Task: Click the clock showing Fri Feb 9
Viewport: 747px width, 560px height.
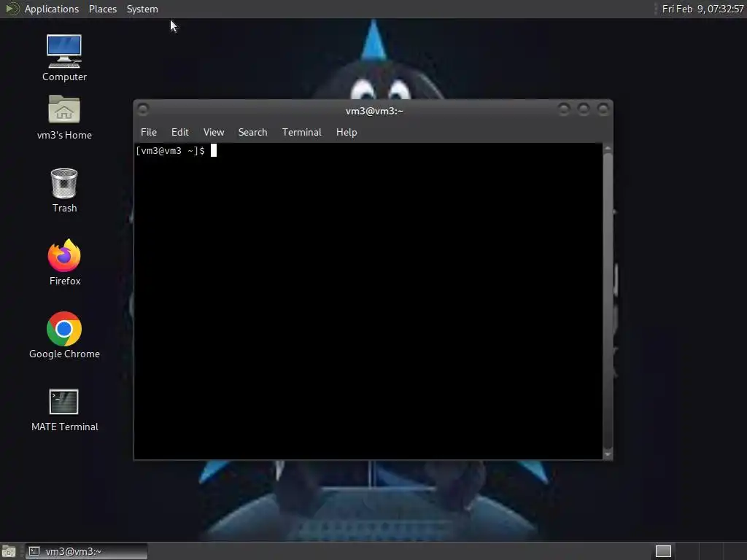Action: [x=703, y=9]
